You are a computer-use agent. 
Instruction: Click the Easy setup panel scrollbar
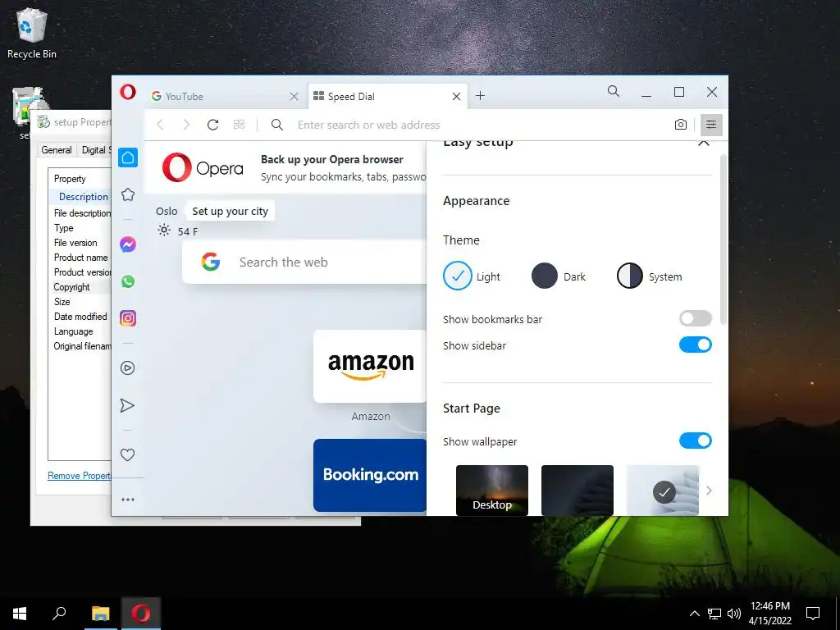tap(724, 239)
